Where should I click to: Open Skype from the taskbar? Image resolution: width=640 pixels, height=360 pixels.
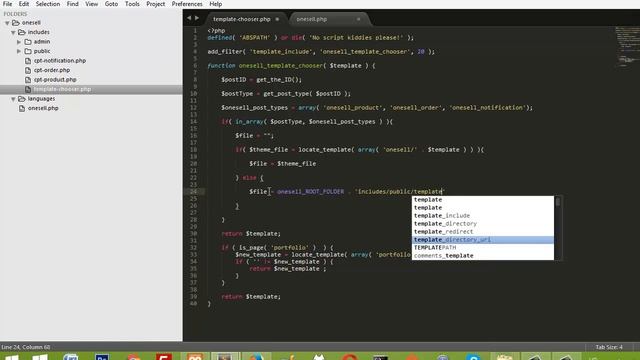click(473, 357)
